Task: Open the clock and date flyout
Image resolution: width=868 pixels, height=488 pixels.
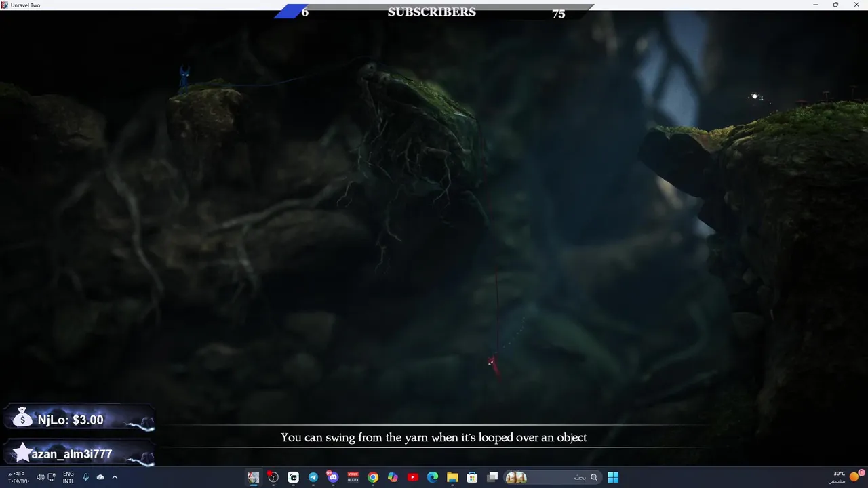Action: tap(18, 477)
